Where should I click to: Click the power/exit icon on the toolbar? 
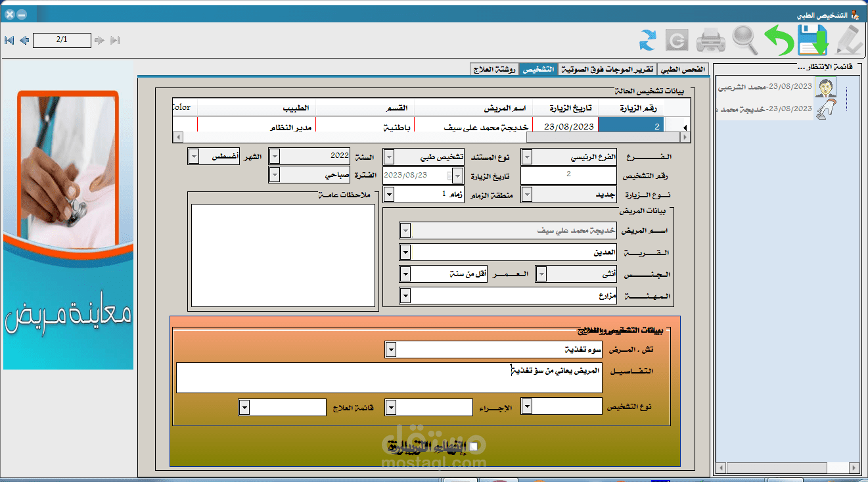coord(676,39)
